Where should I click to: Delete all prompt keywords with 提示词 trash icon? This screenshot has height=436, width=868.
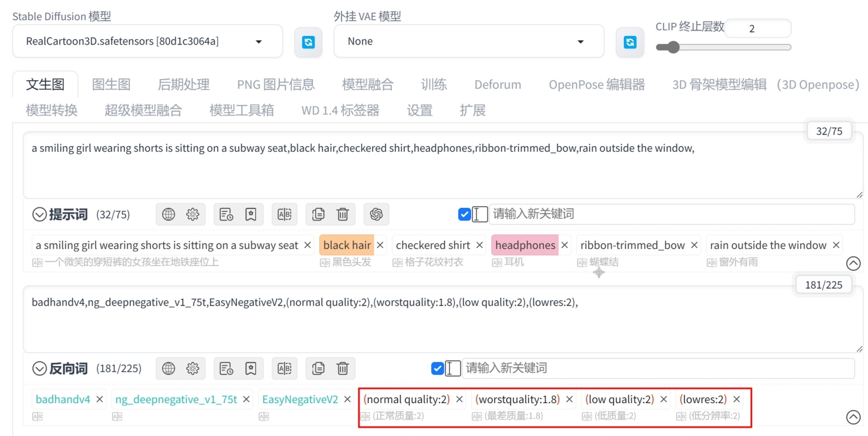coord(343,214)
